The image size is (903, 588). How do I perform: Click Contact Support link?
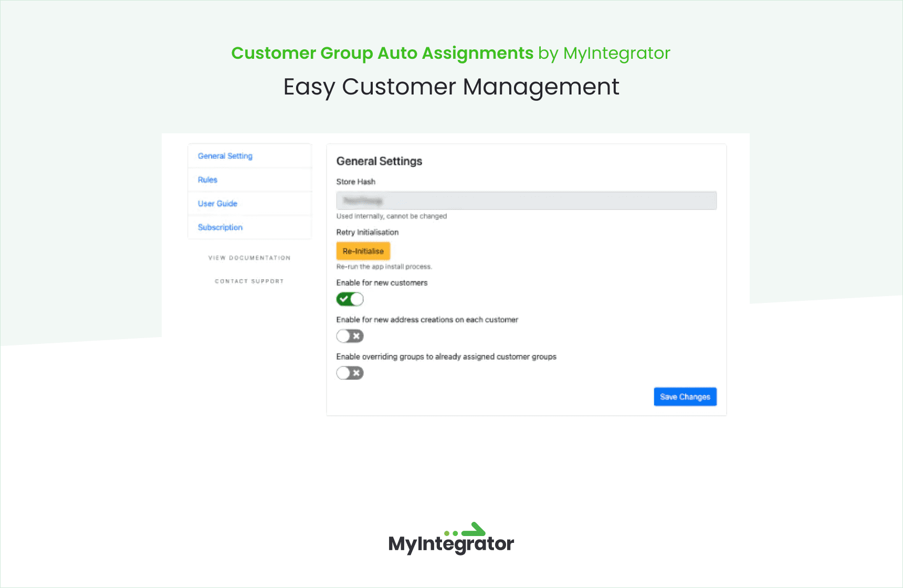(x=249, y=281)
